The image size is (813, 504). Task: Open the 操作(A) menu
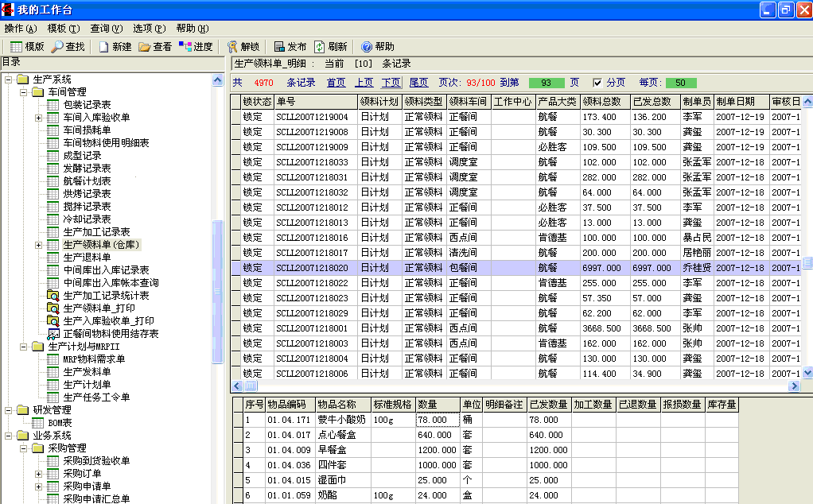(21, 28)
